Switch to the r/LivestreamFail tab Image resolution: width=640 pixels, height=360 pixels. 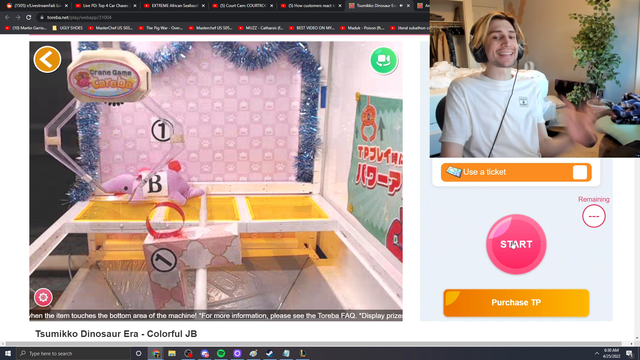(x=36, y=6)
